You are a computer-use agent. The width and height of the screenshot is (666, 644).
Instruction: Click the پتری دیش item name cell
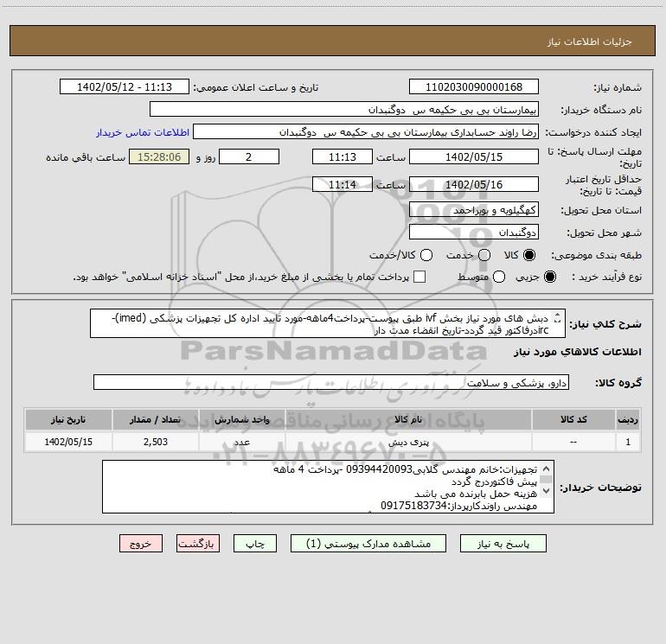408,442
